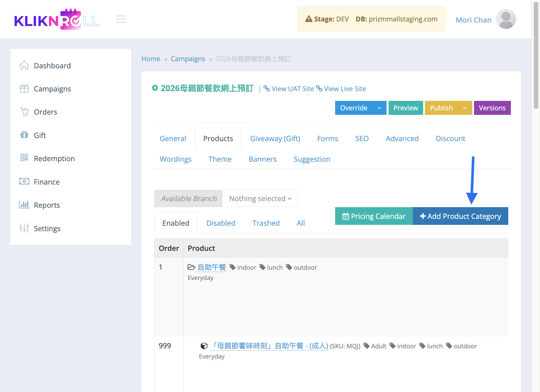Viewport: 540px width, 392px height.
Task: Click the Mori Chan user name
Action: tap(473, 20)
